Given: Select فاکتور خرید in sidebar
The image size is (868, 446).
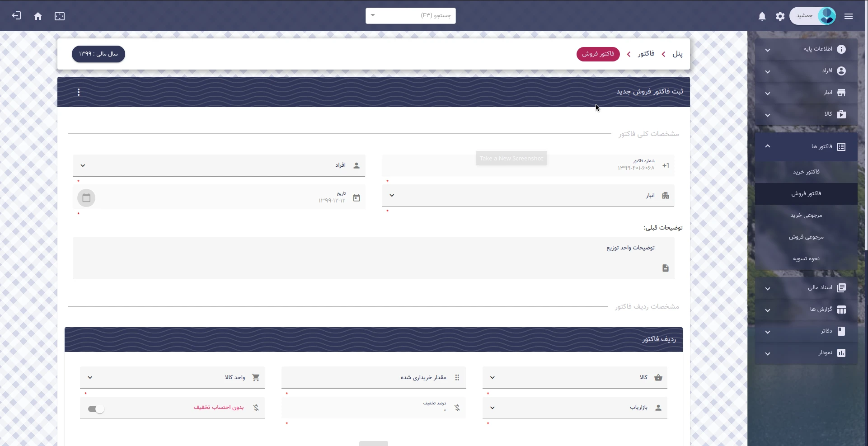Looking at the screenshot, I should 806,172.
